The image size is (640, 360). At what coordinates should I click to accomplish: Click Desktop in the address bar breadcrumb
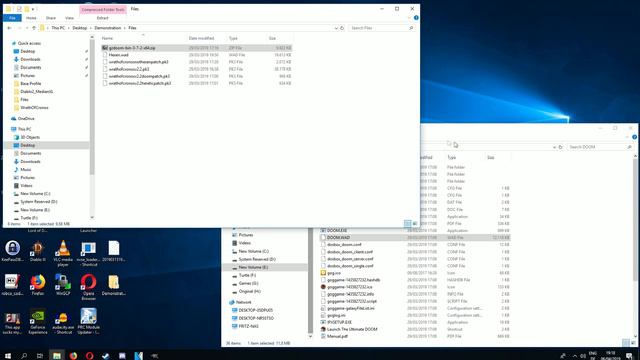pos(80,28)
